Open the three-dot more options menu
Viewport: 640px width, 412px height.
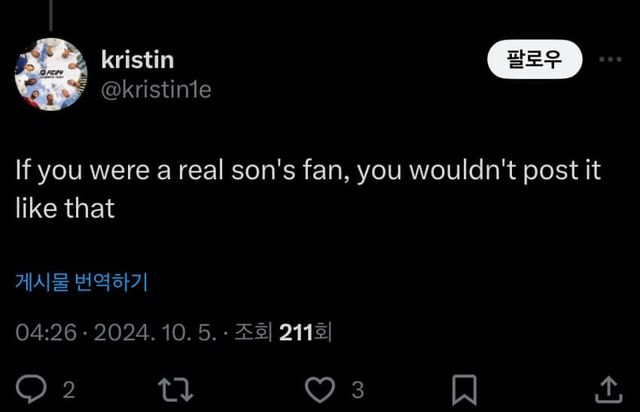[x=609, y=59]
